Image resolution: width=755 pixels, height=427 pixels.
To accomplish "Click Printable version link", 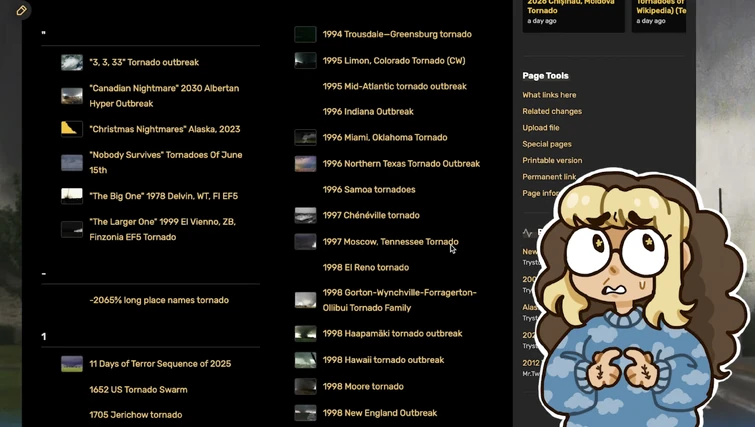I will [552, 160].
